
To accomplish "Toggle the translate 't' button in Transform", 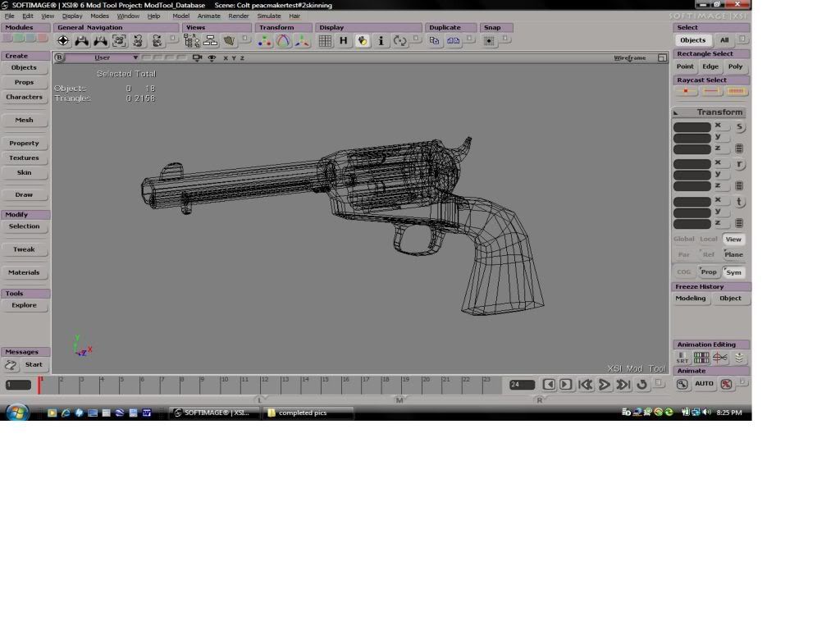I will click(739, 202).
